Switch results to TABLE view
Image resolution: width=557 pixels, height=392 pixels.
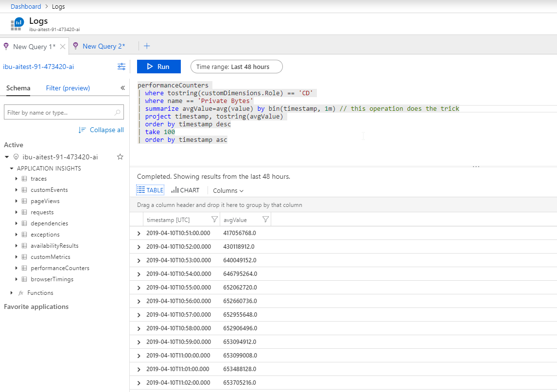150,190
